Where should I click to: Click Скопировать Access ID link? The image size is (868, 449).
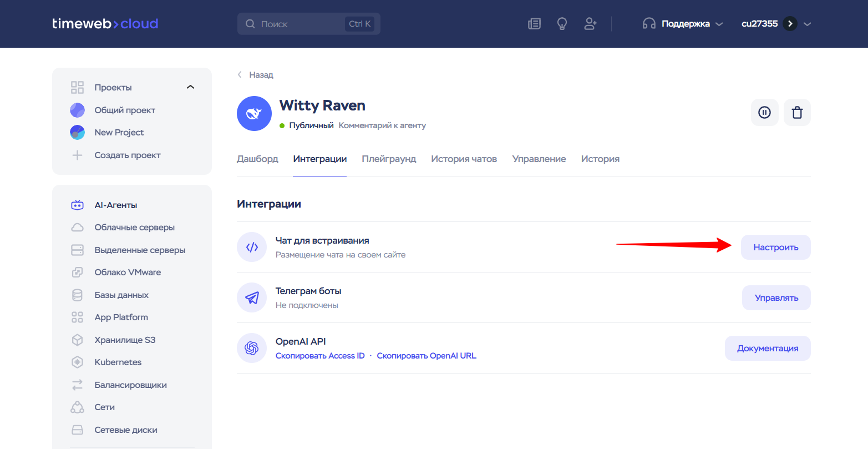click(x=320, y=356)
